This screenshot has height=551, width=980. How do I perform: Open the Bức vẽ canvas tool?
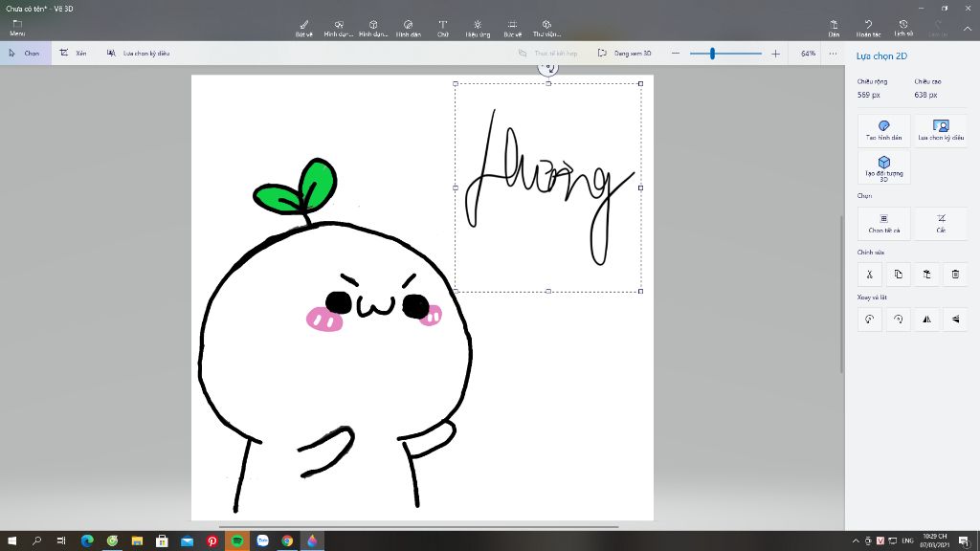coord(513,28)
